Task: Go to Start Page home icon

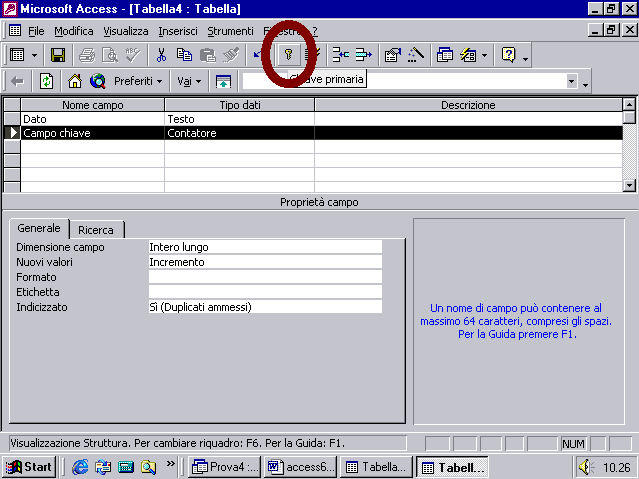Action: pos(75,81)
